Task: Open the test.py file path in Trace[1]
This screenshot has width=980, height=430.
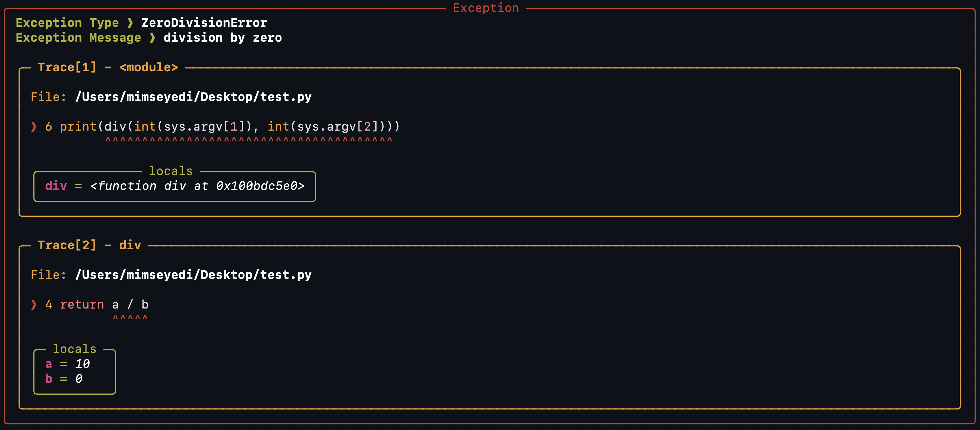Action: tap(193, 97)
